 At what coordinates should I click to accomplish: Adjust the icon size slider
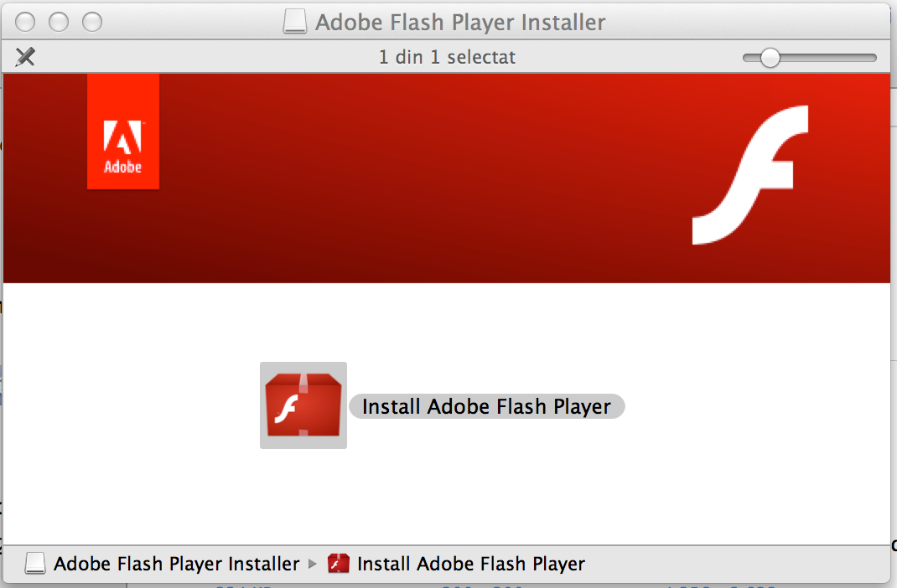770,58
